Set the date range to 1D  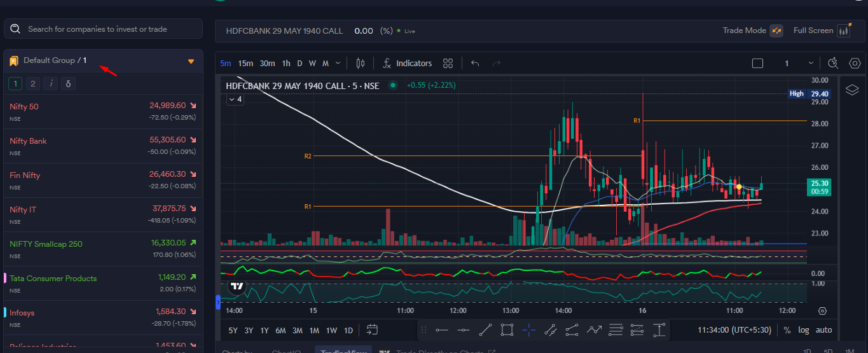[x=348, y=330]
